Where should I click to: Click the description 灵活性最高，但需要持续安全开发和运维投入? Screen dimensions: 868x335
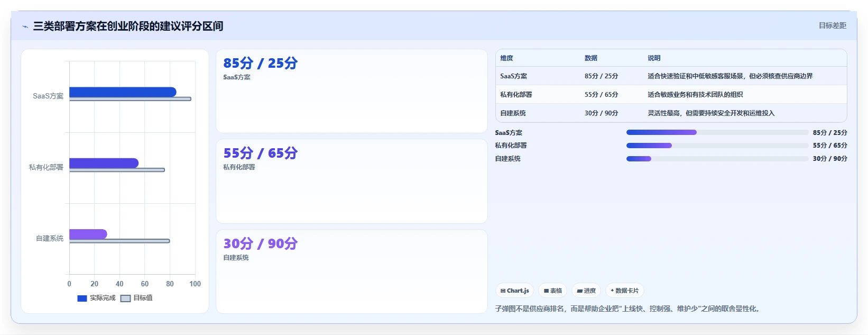pos(712,113)
